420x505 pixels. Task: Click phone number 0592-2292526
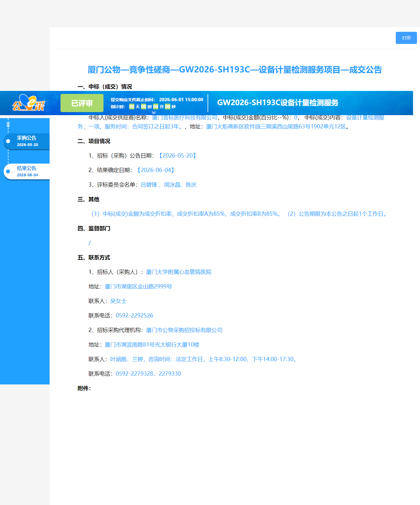134,316
